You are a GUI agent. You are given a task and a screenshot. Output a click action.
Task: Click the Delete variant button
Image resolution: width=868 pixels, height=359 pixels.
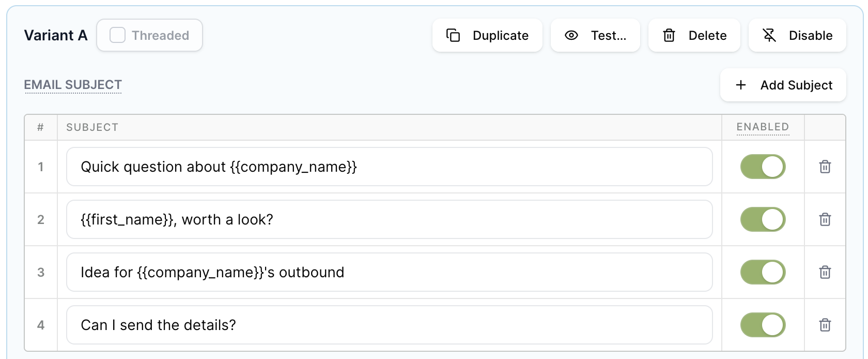click(x=694, y=35)
